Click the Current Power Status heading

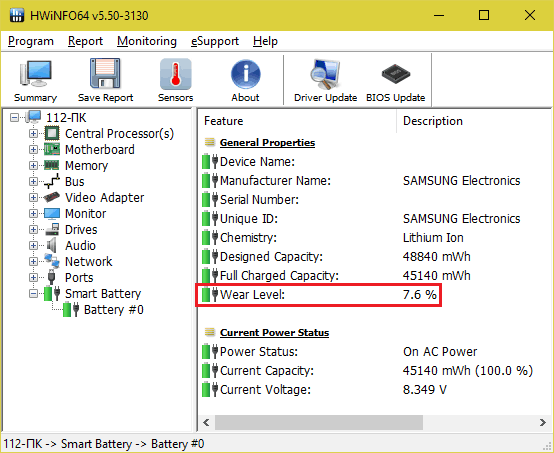tap(274, 333)
